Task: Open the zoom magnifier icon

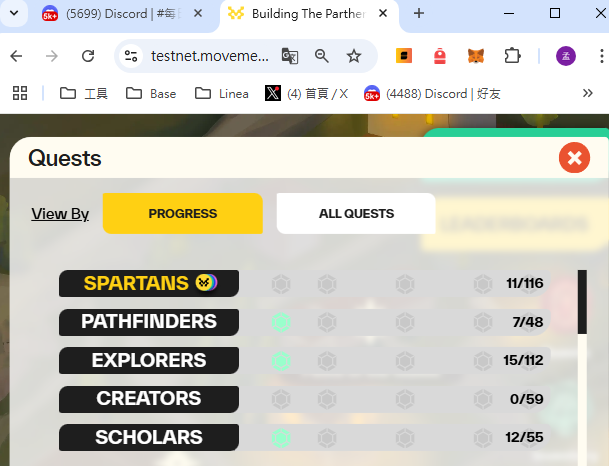Action: [322, 56]
